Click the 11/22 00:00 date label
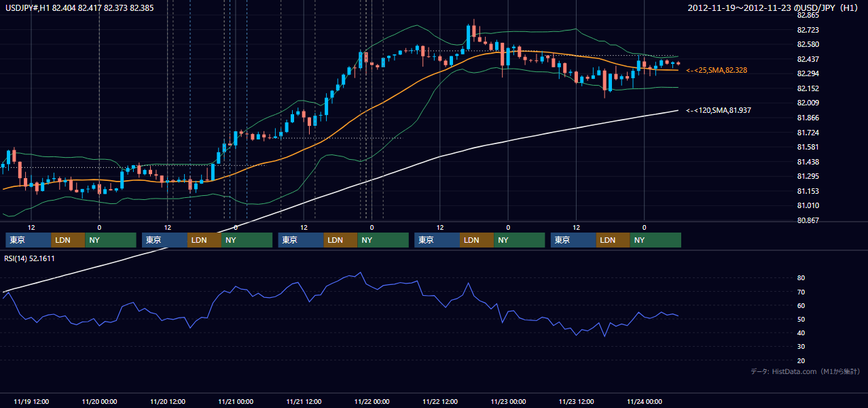The image size is (868, 408). [x=372, y=401]
